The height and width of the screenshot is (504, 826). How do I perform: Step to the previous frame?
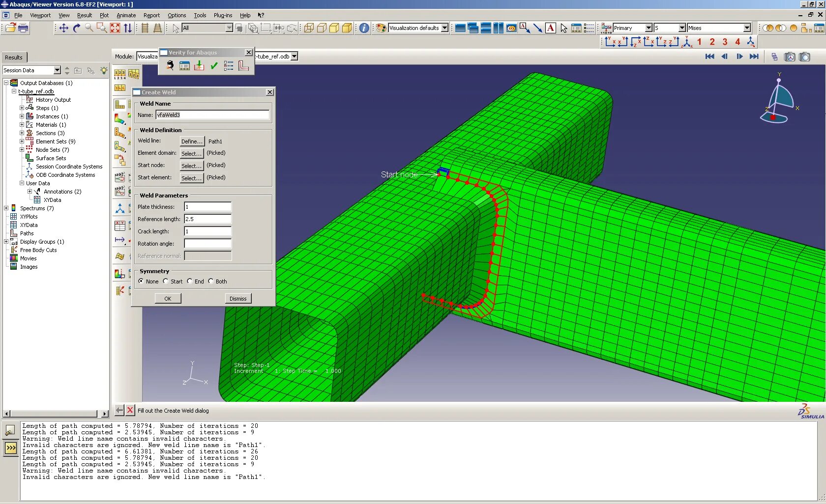click(724, 56)
